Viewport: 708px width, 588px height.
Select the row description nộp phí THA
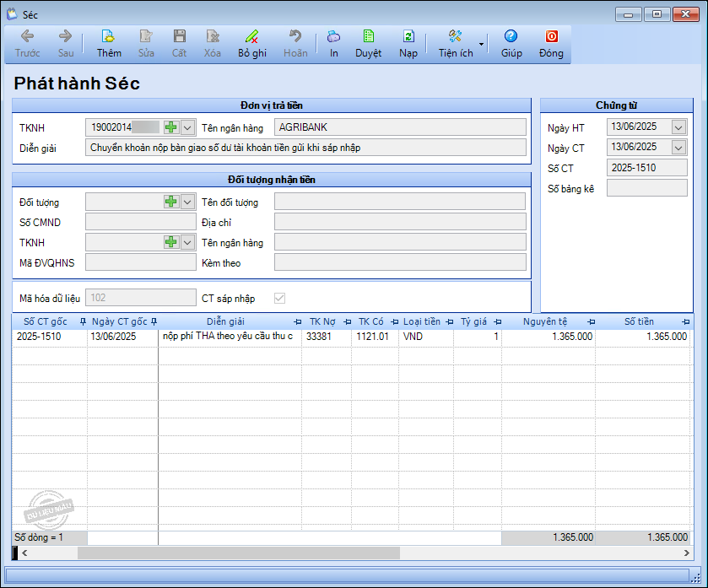[x=230, y=337]
